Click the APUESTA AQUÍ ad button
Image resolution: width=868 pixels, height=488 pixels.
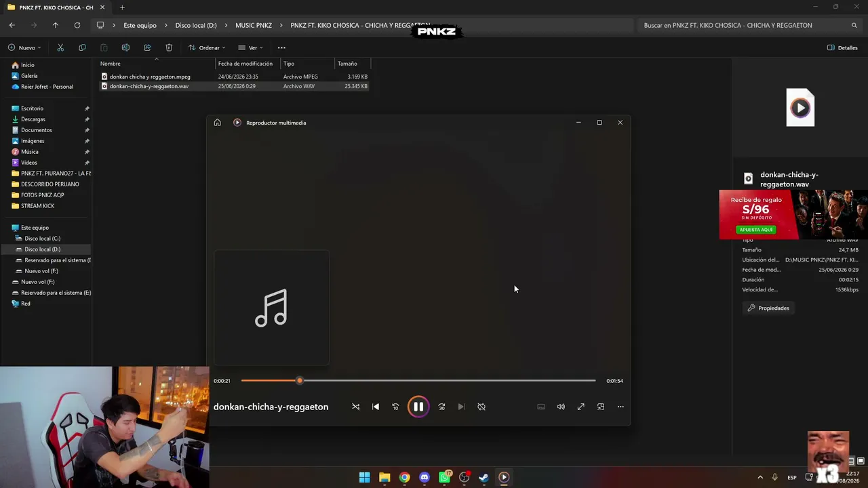tap(756, 230)
